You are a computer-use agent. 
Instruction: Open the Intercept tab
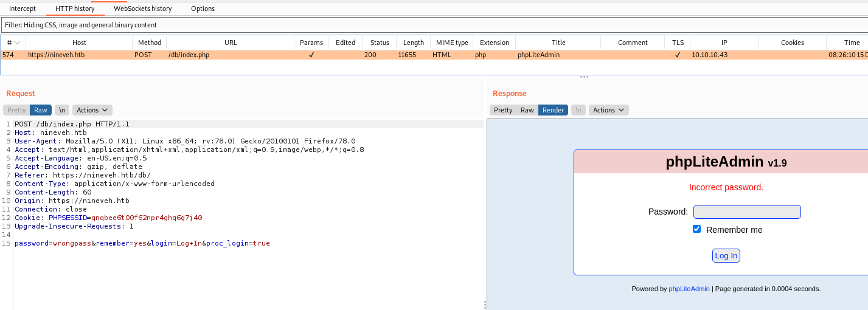(x=23, y=9)
